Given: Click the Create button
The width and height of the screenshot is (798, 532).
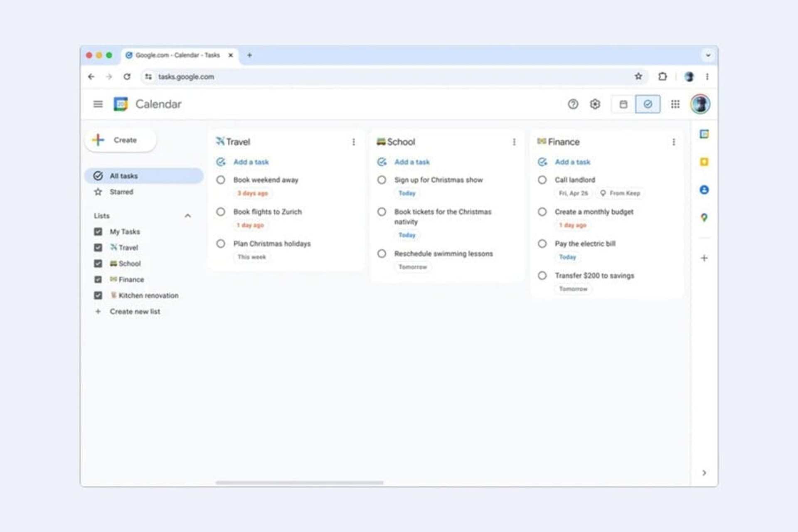Looking at the screenshot, I should click(x=121, y=140).
